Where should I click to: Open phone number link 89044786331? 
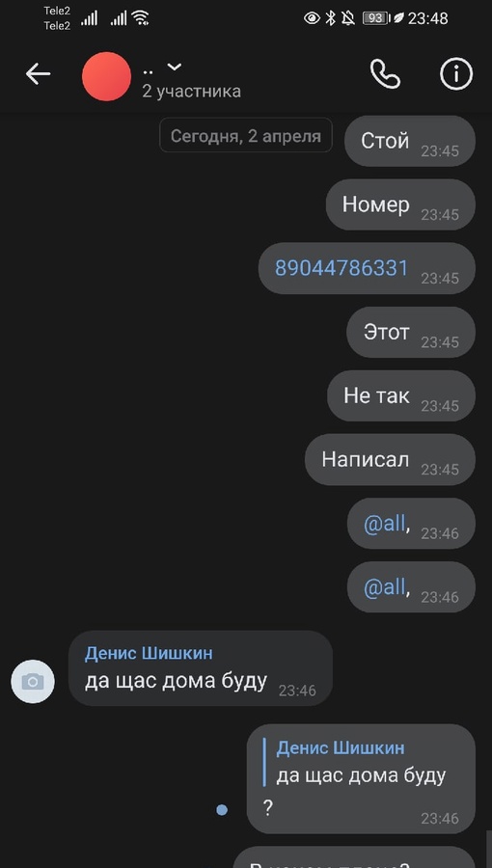pyautogui.click(x=342, y=268)
